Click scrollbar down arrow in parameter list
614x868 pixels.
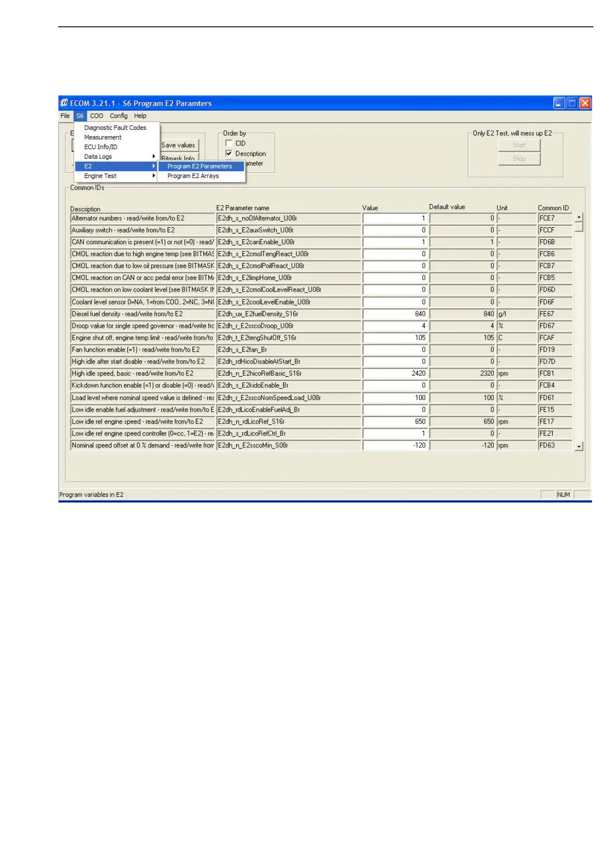[579, 446]
